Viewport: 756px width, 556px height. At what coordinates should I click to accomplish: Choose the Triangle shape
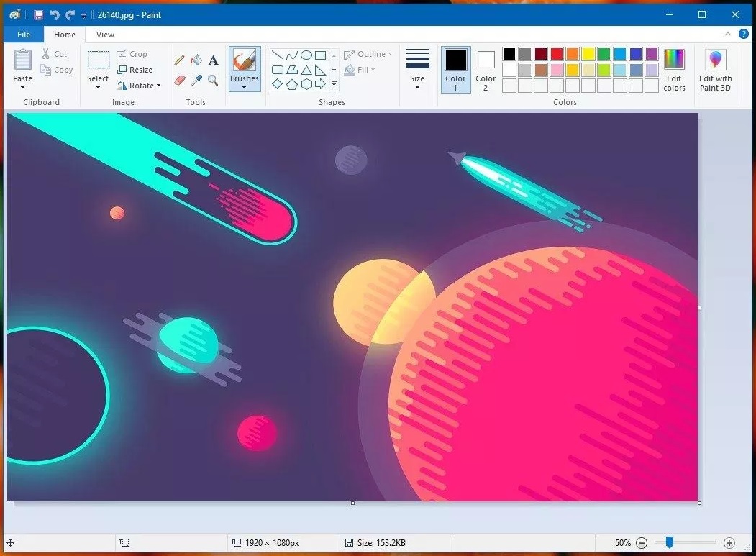[x=306, y=70]
